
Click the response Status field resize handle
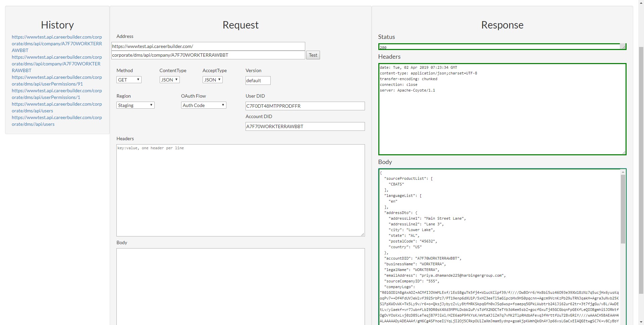[x=624, y=47]
